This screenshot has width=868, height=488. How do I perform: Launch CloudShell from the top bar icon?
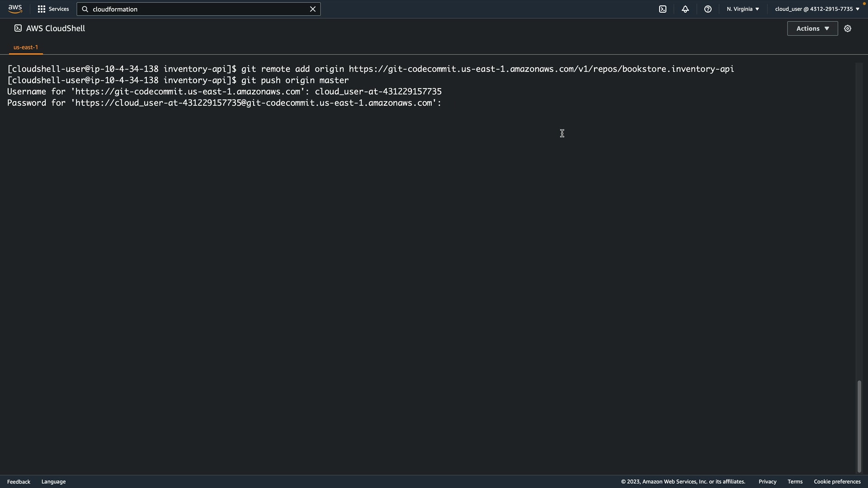point(663,9)
